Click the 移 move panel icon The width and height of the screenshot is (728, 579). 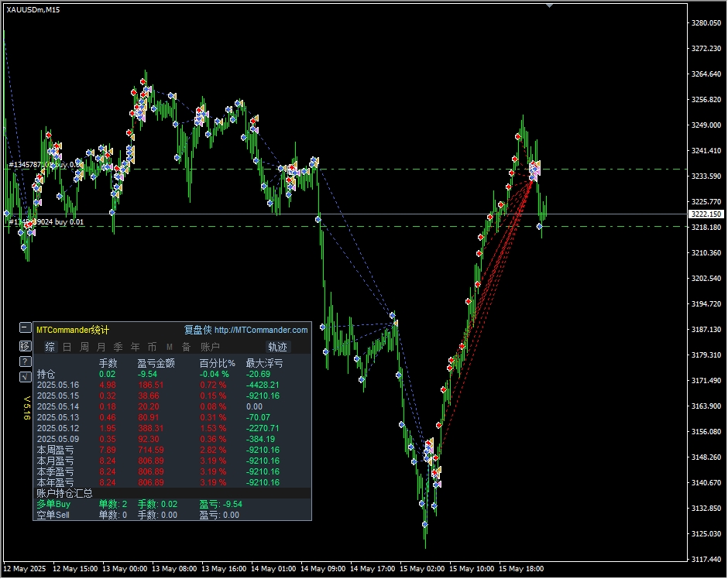26,345
